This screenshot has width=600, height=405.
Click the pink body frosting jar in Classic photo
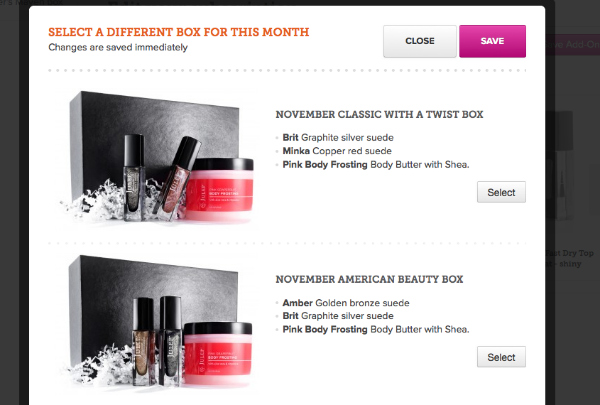(x=220, y=189)
